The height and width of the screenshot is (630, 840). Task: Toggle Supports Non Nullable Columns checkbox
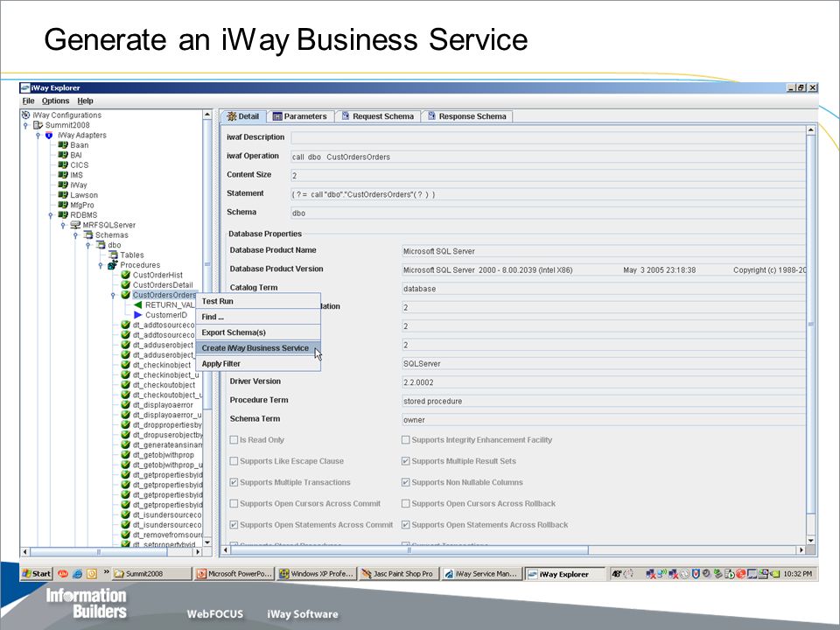click(x=405, y=482)
